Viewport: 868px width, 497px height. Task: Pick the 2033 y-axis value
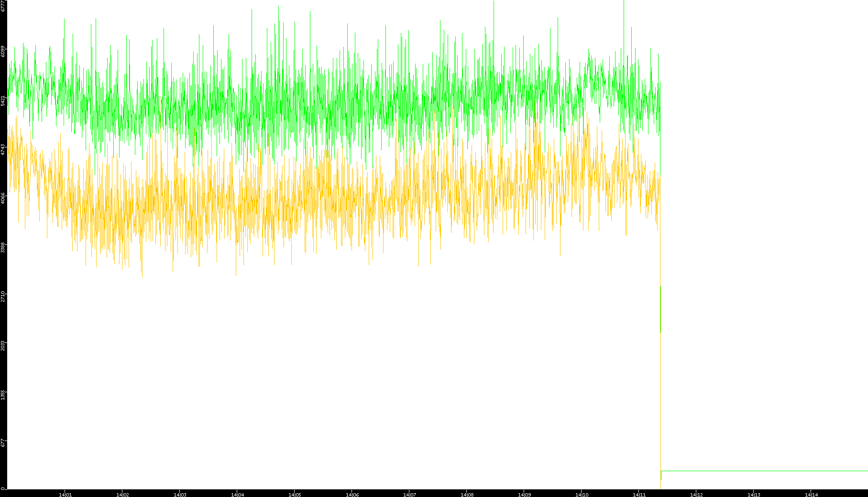point(3,345)
